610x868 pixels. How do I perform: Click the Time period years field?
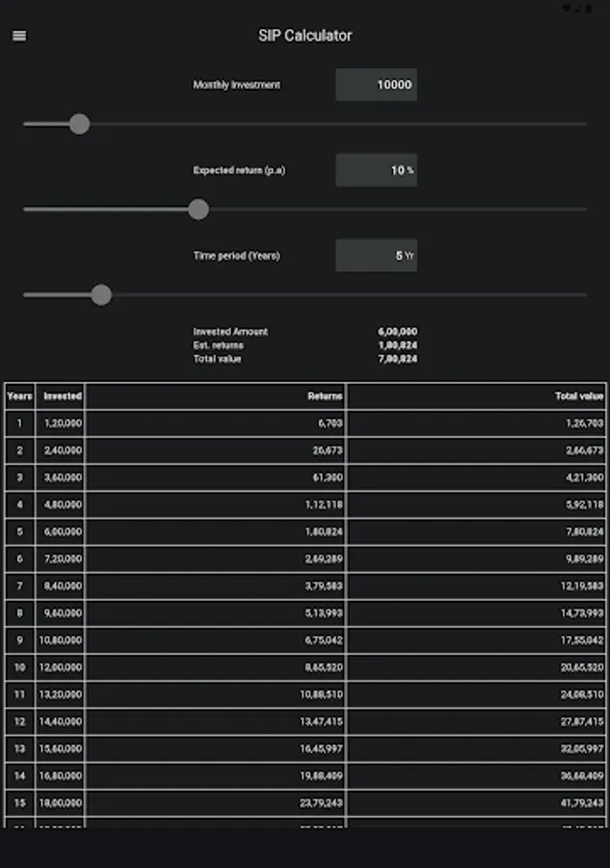(376, 256)
